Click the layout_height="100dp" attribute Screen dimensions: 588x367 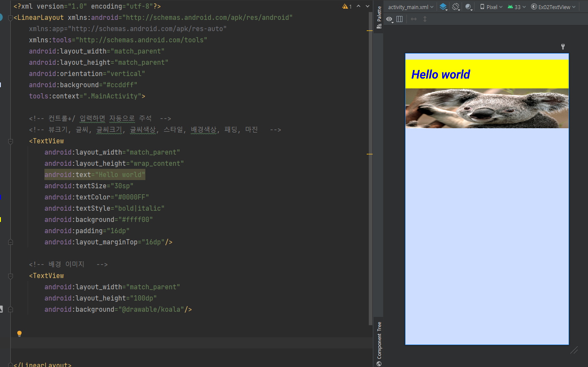tap(101, 298)
